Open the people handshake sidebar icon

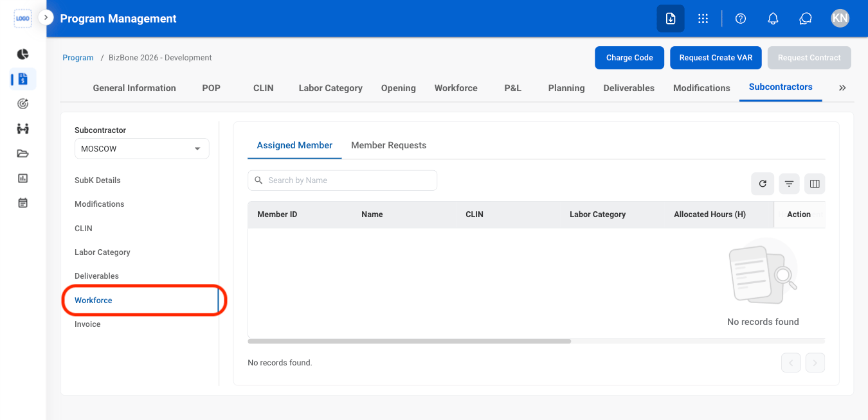pyautogui.click(x=23, y=128)
